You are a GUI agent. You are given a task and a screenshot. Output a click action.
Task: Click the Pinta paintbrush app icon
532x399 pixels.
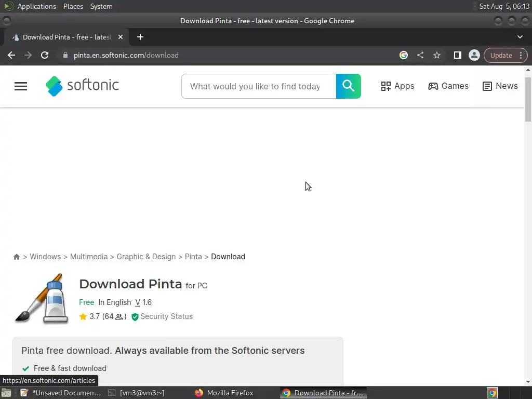click(42, 299)
